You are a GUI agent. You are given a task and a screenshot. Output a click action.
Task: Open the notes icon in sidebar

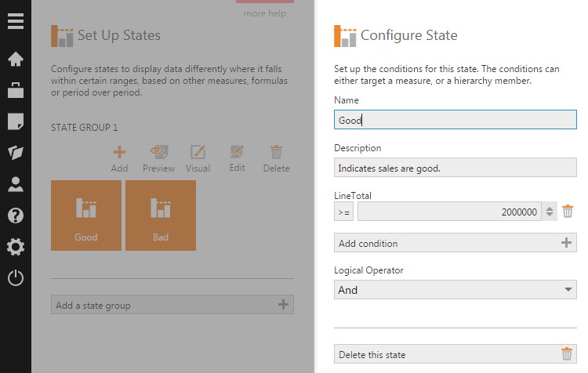coord(16,121)
